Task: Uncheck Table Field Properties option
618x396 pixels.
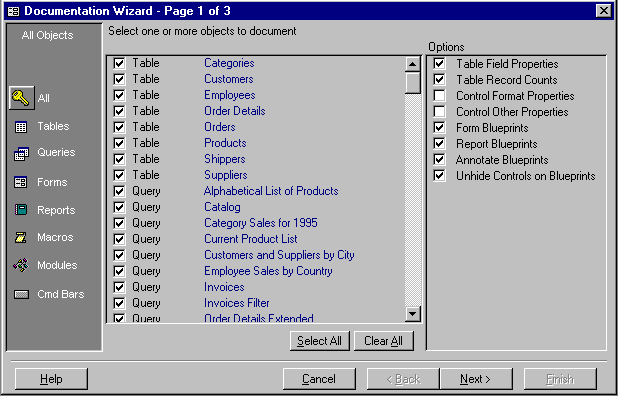Action: click(439, 63)
